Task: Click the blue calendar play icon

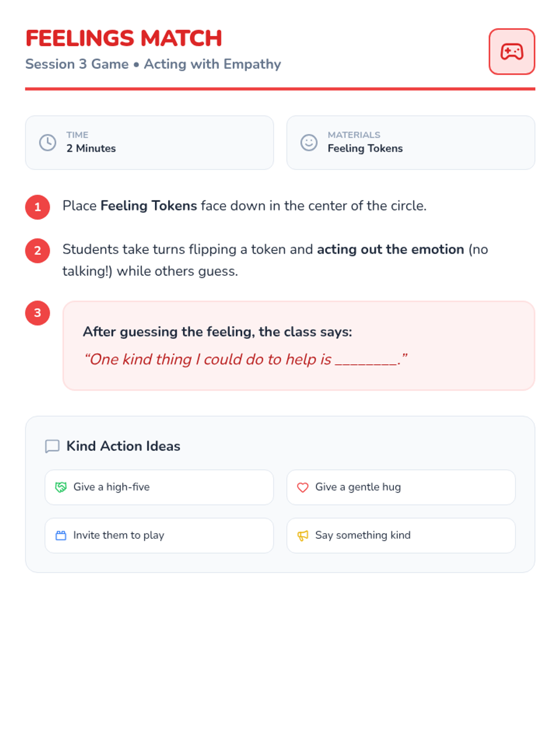Action: coord(61,536)
